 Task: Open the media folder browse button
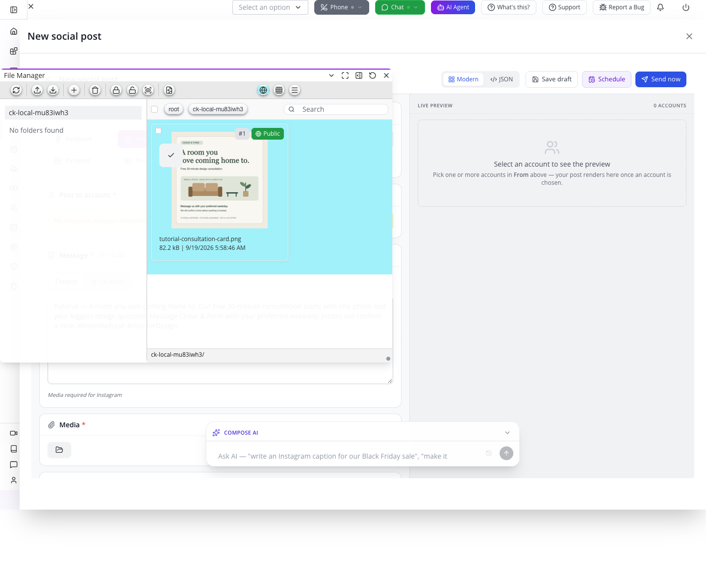pos(59,450)
